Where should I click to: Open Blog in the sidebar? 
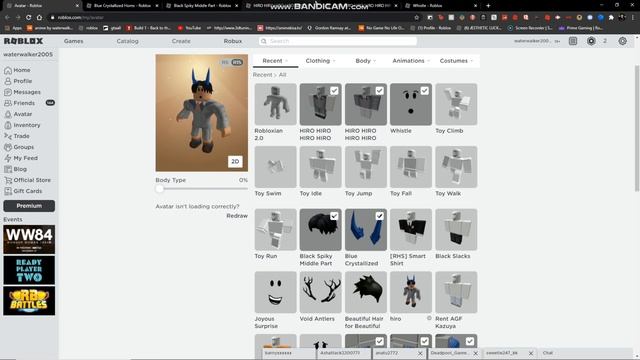pos(16,169)
